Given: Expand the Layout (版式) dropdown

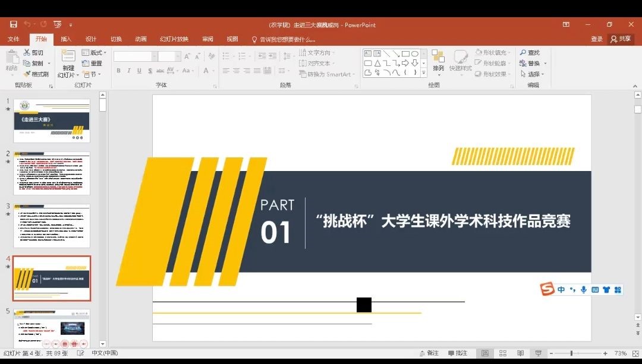Looking at the screenshot, I should point(94,53).
